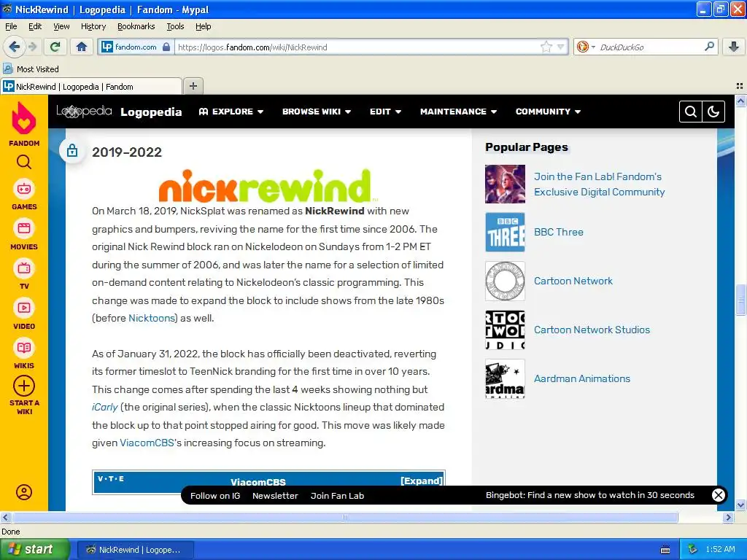
Task: Click Join Fan Lab in bottom bar
Action: click(x=337, y=496)
